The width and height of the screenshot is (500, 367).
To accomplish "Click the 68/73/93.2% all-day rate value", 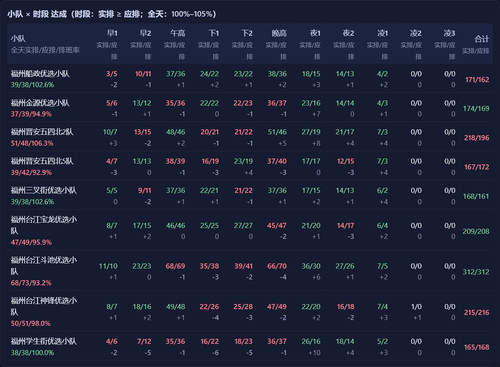I will 31,283.
